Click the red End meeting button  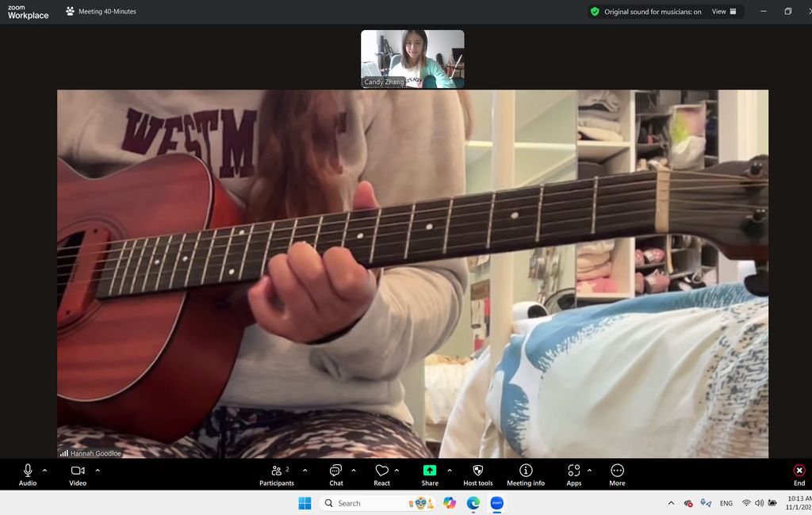[x=799, y=474]
